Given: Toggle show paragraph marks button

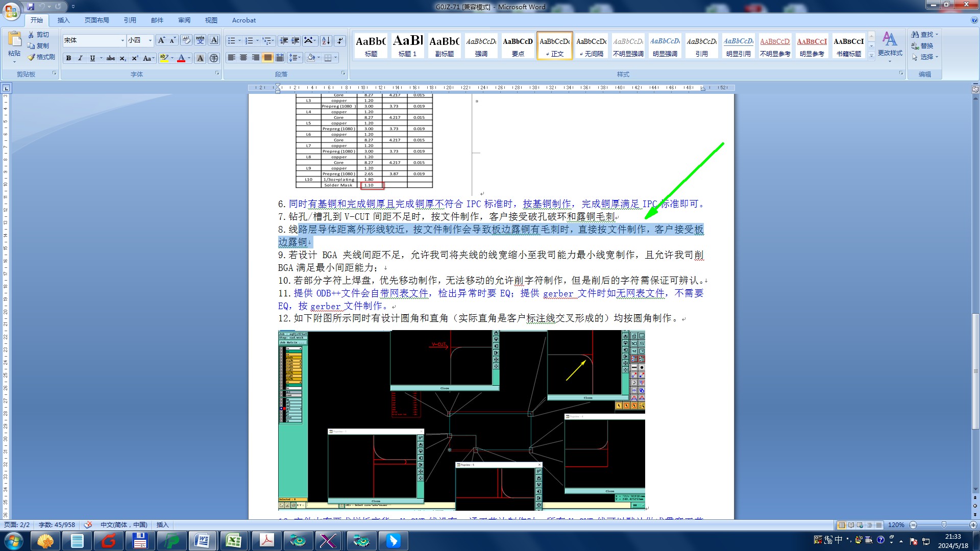Looking at the screenshot, I should pyautogui.click(x=339, y=40).
